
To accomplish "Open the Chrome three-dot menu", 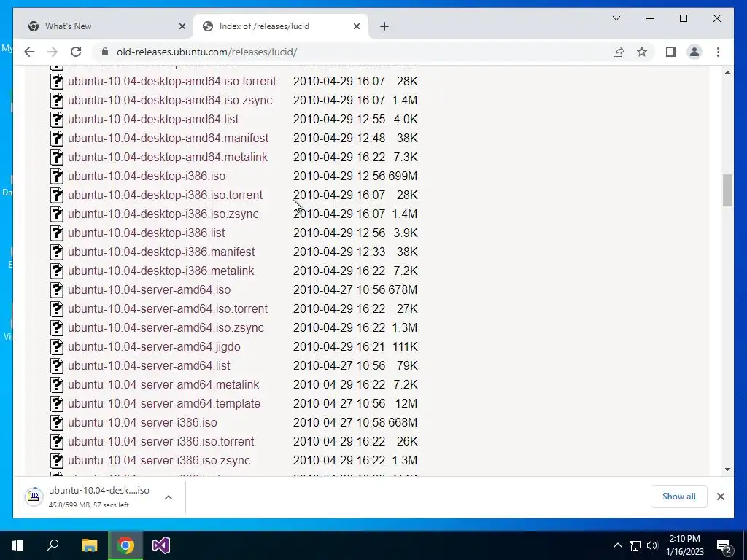I will click(718, 52).
